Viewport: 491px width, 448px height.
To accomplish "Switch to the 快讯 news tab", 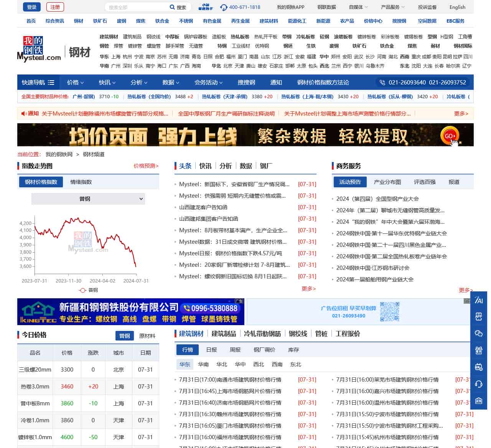I will point(205,166).
